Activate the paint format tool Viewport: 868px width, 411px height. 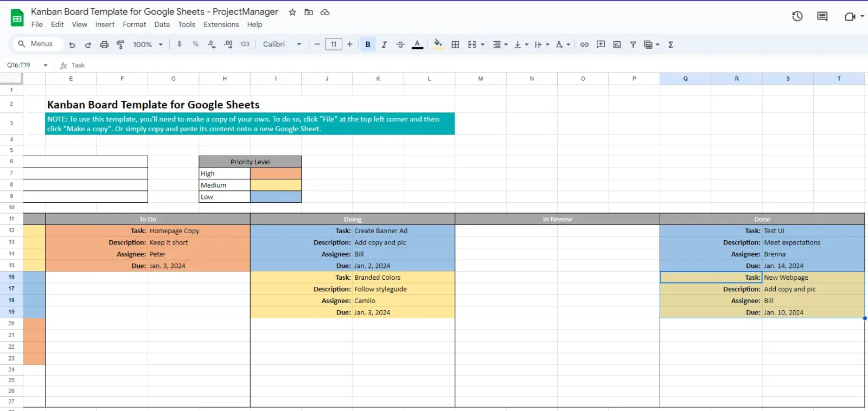pos(120,44)
